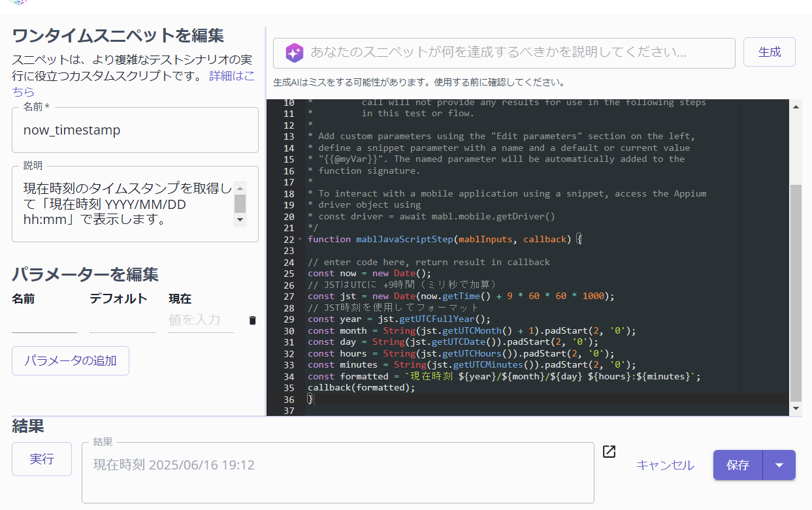Screen dimensions: 812x510
Task: Click the closing brace on line 36
Action: [310, 400]
